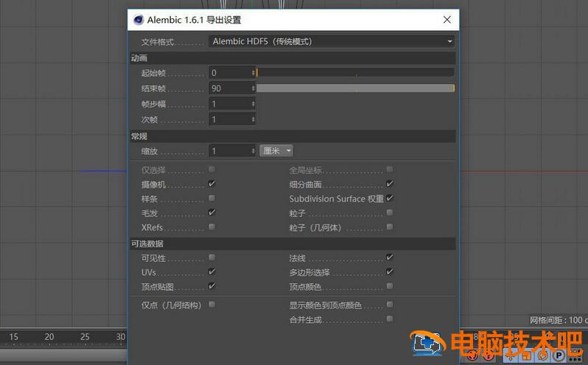Enable the 可见性 checkbox
Viewport: 588px width, 365px height.
pos(212,257)
